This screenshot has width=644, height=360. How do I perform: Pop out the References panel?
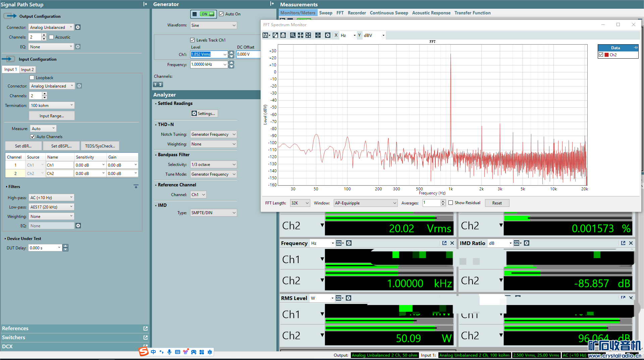point(146,328)
